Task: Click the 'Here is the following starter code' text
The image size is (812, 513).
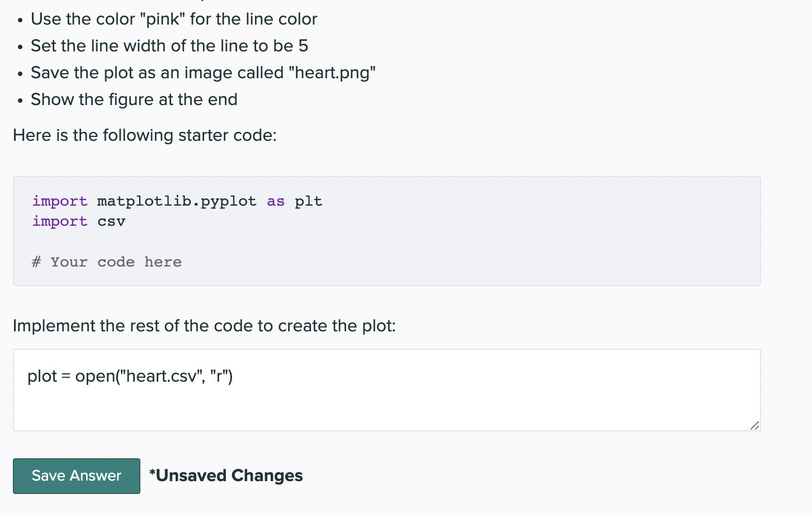Action: (x=145, y=135)
